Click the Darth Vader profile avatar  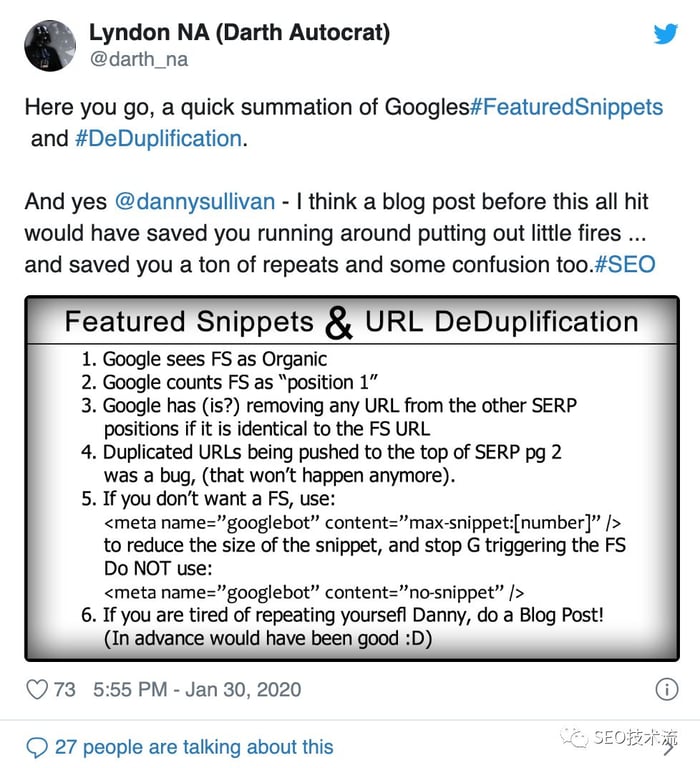[50, 45]
